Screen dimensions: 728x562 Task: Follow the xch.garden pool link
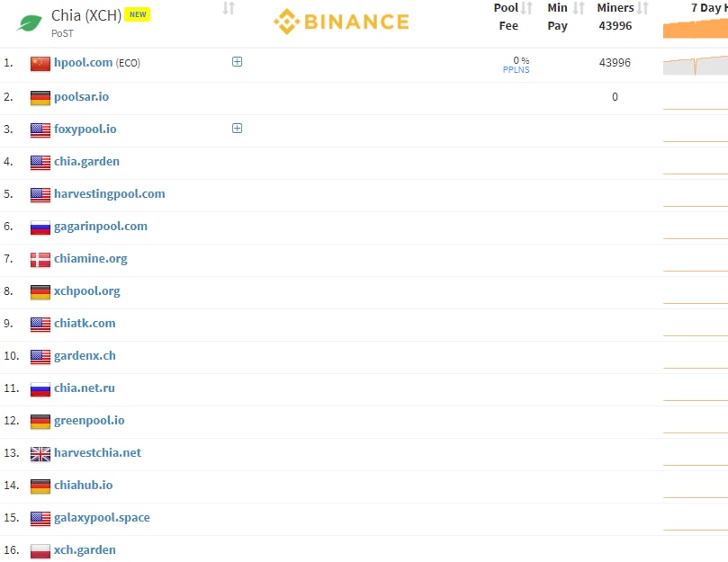85,549
